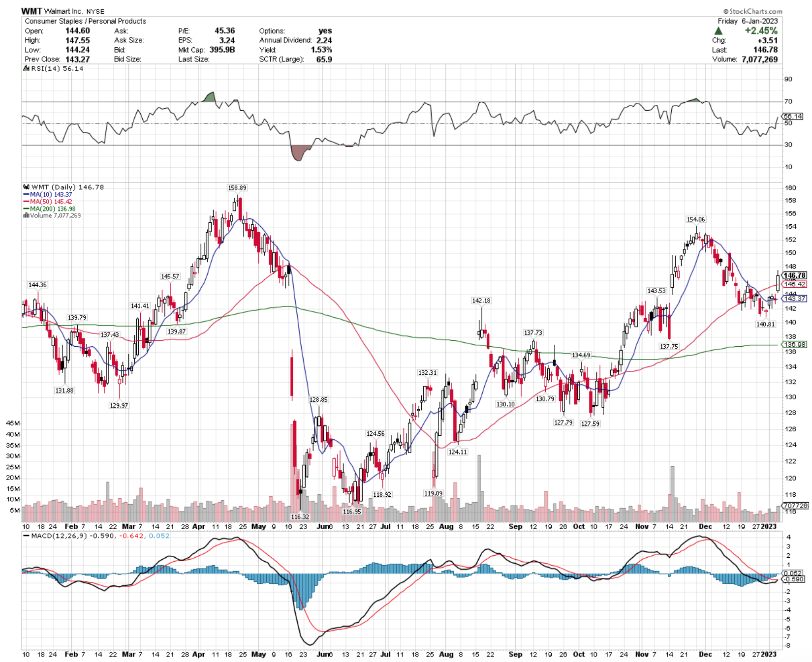Click the 132.31 price label
This screenshot has height=662, width=812.
(x=428, y=373)
